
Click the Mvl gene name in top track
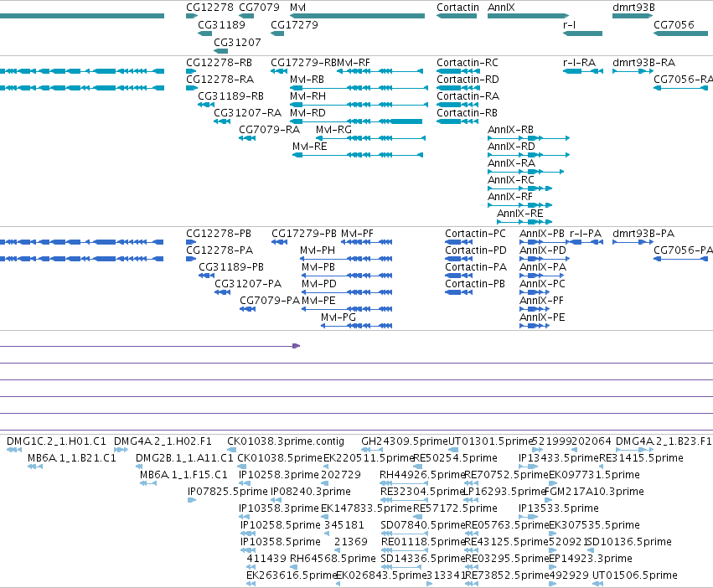click(297, 8)
